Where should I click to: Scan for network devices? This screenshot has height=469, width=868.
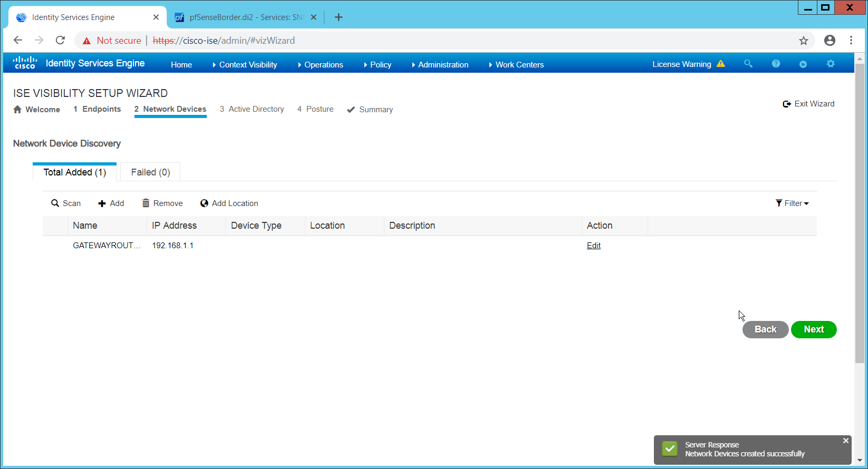tap(66, 203)
